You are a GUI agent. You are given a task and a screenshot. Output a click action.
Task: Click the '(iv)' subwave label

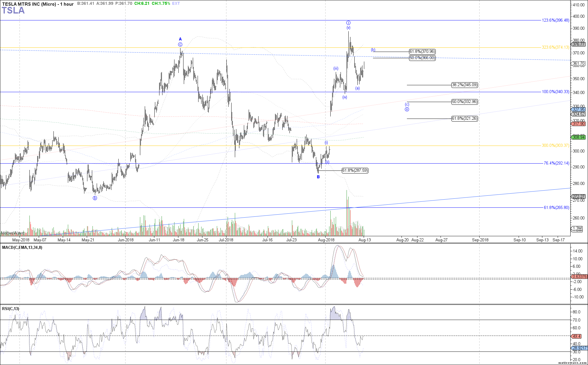[345, 97]
